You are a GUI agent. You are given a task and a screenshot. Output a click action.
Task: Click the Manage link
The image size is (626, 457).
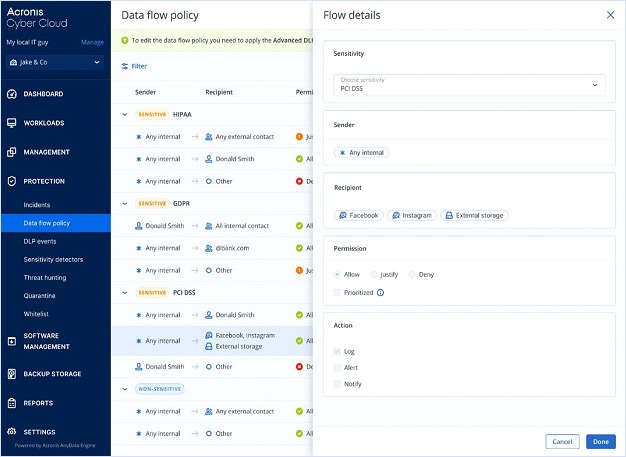click(92, 42)
